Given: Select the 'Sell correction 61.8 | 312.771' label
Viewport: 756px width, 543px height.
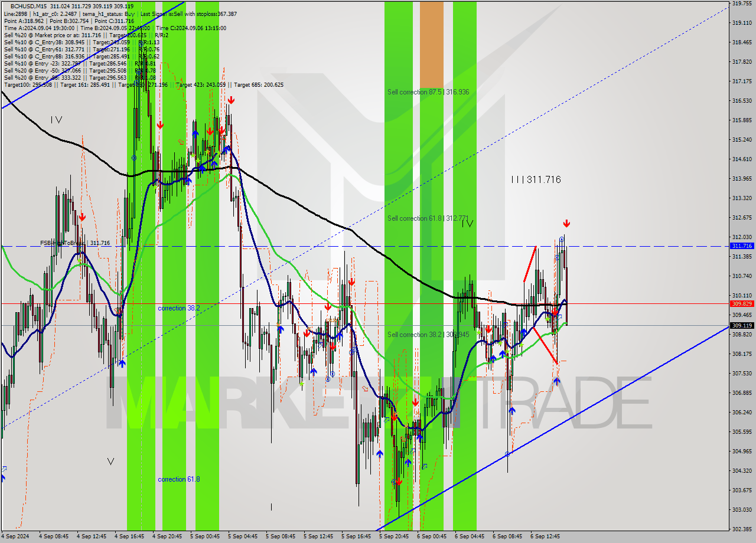Looking at the screenshot, I should pos(428,218).
